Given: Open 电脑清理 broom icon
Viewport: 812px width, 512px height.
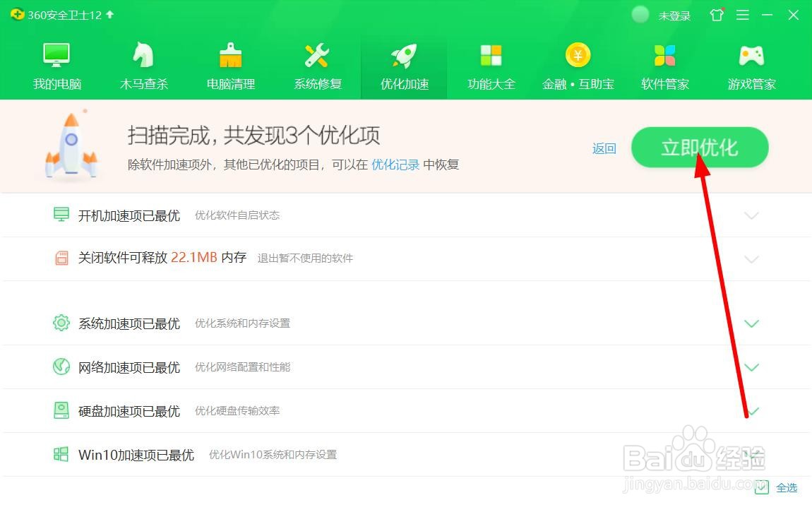Looking at the screenshot, I should [x=230, y=55].
